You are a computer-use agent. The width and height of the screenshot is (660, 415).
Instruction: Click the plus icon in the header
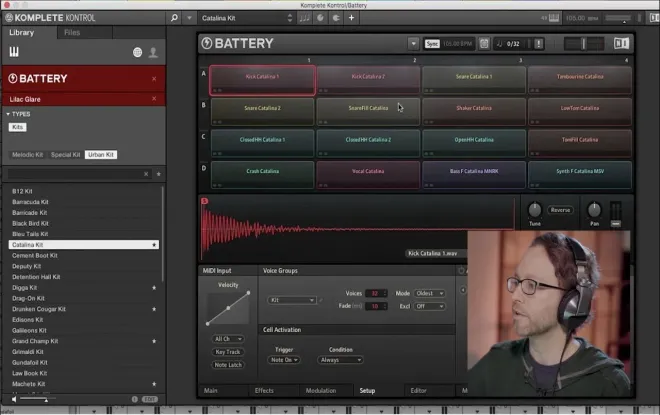(x=351, y=18)
